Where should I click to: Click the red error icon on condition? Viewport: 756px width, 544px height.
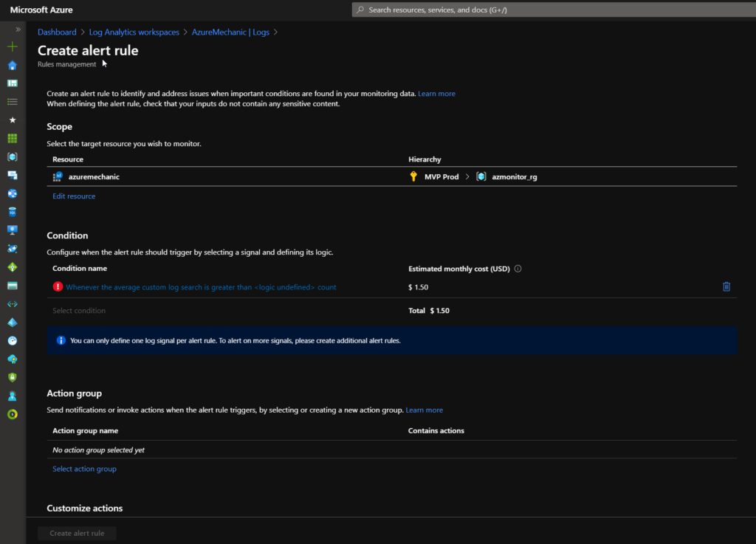(58, 286)
